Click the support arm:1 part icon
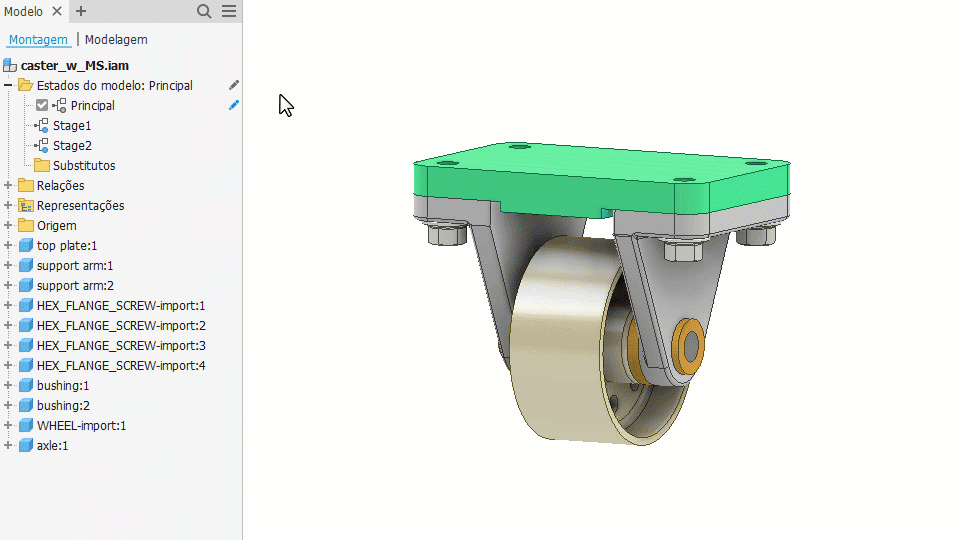Viewport: 960px width, 540px height. [x=26, y=265]
